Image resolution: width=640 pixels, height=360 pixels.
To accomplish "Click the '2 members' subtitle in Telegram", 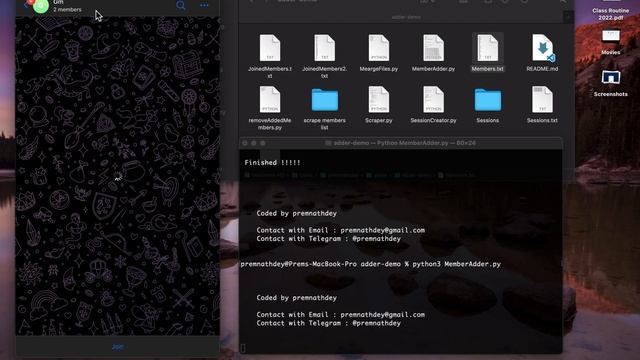I will click(x=67, y=9).
